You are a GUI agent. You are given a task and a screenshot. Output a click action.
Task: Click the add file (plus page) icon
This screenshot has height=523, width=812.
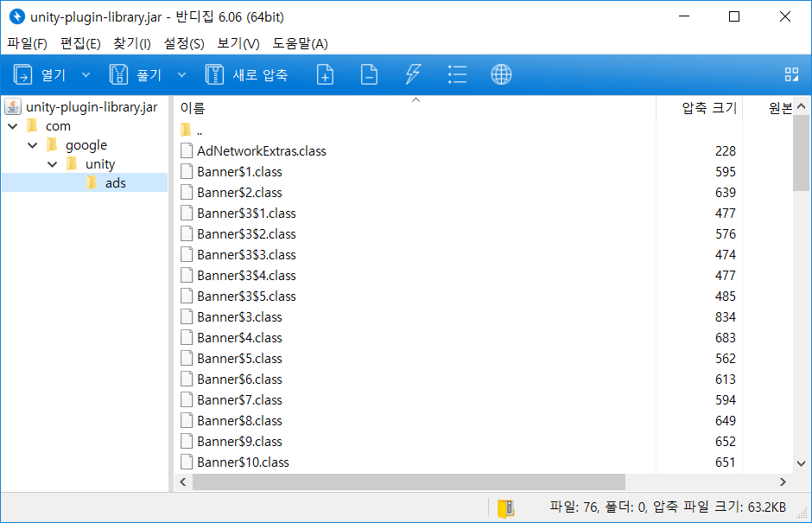click(325, 74)
